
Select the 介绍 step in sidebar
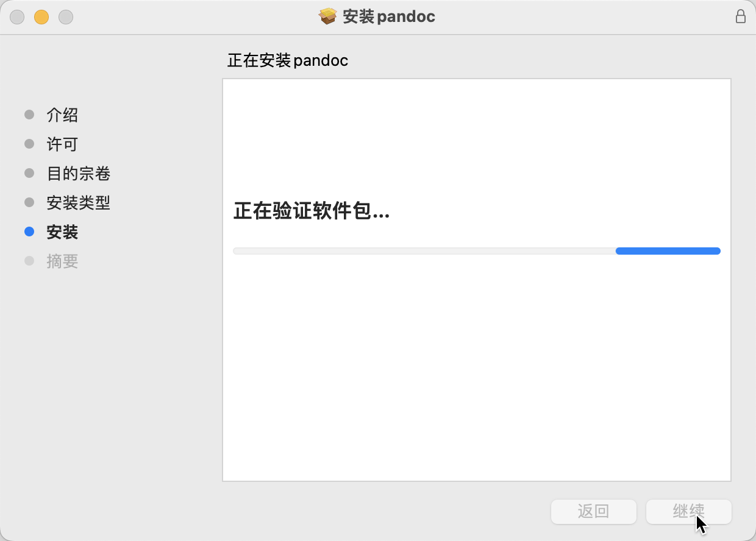pyautogui.click(x=62, y=115)
